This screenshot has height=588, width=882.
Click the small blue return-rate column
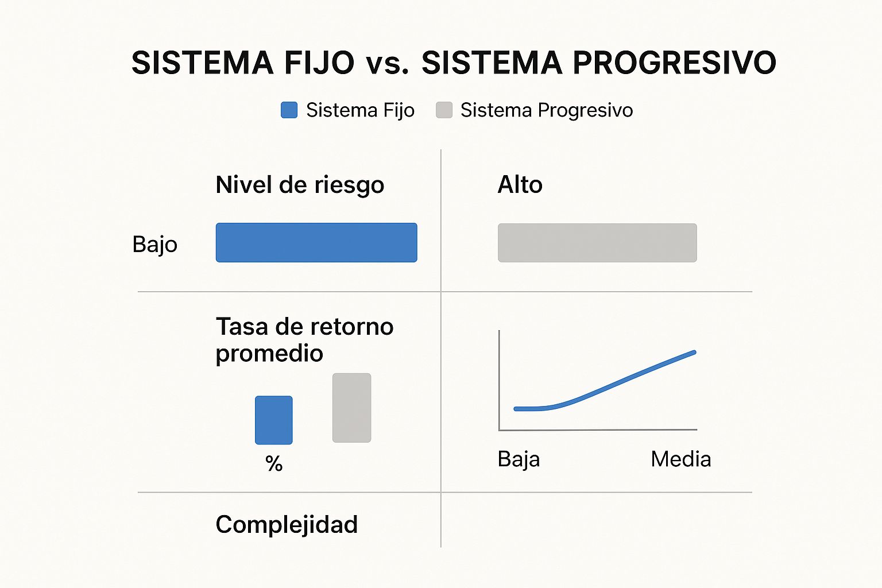tap(274, 420)
